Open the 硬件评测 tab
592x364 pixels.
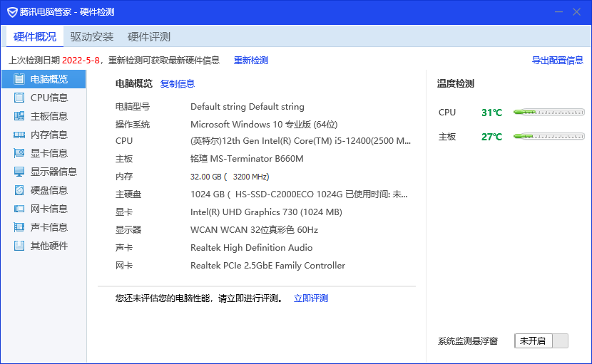tap(149, 36)
